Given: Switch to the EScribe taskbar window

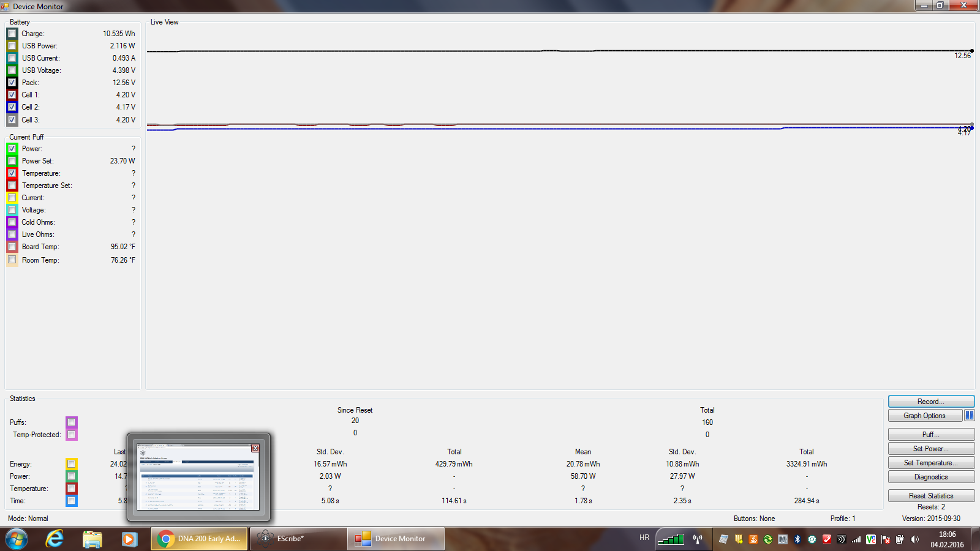Looking at the screenshot, I should pos(298,539).
